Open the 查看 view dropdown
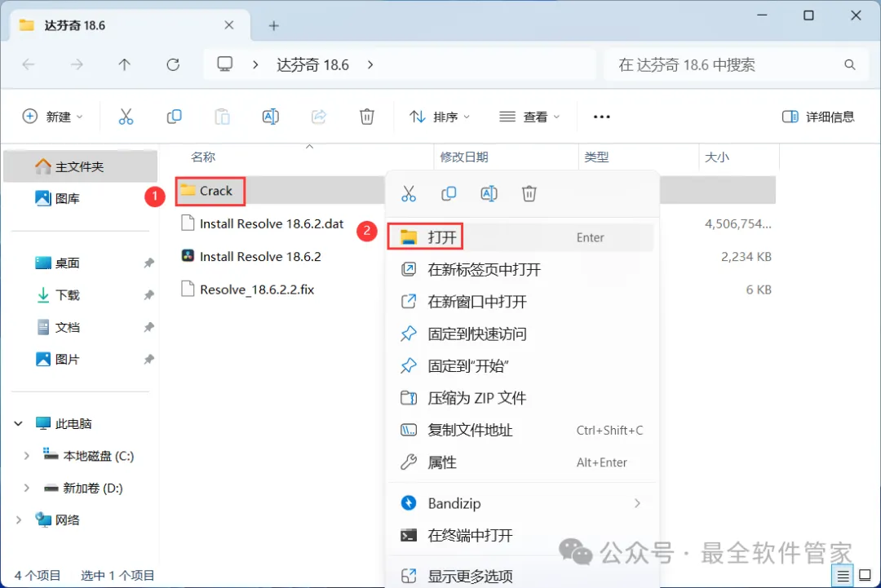The image size is (881, 588). pyautogui.click(x=530, y=117)
